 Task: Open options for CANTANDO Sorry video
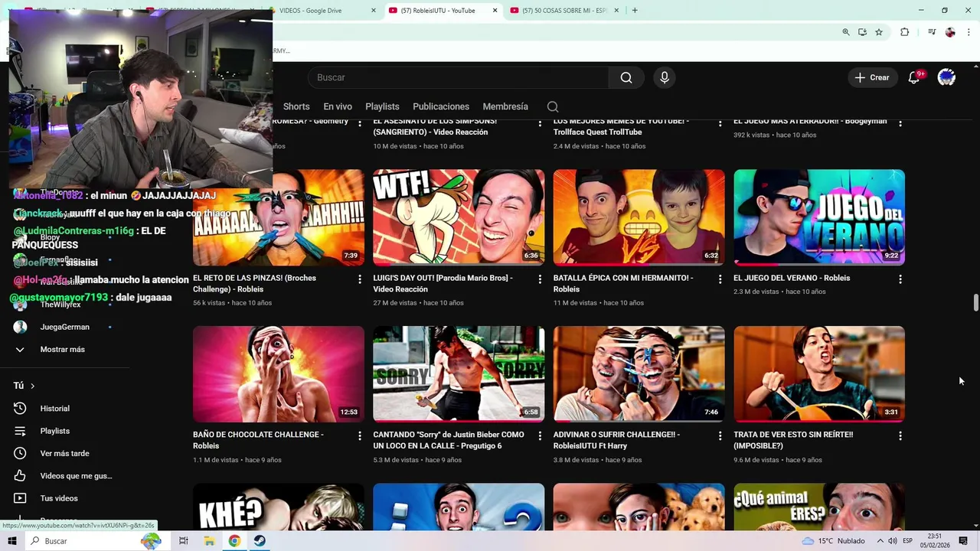coord(540,435)
